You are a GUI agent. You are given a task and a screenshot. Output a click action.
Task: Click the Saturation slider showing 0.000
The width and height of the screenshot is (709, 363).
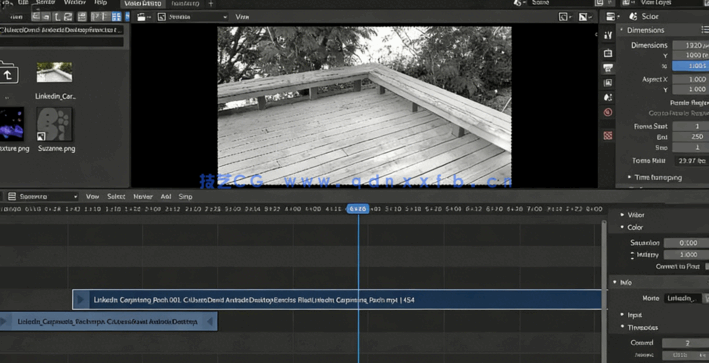pos(686,243)
